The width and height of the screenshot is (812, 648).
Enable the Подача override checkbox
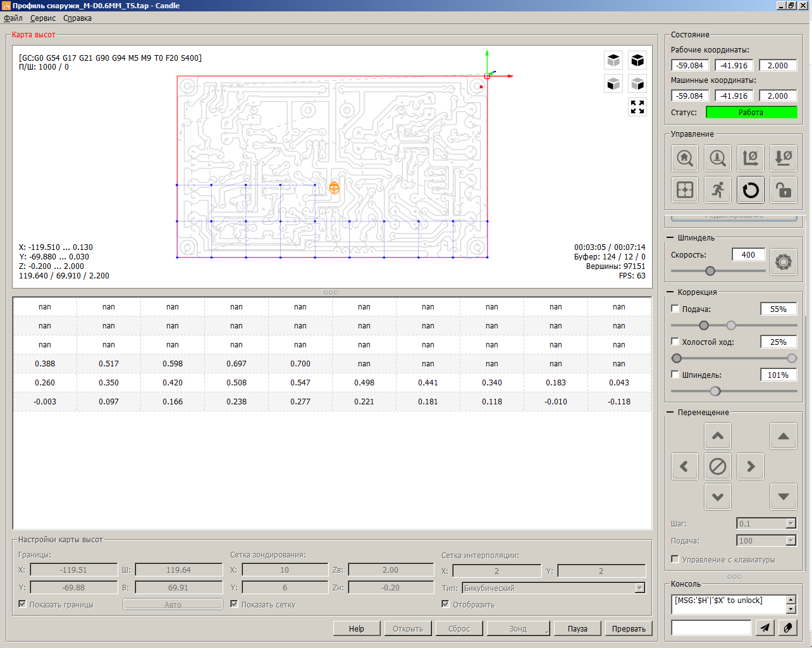(x=675, y=309)
